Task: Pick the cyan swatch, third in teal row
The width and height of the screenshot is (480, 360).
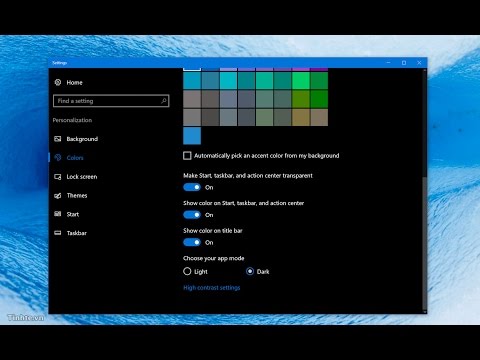Action: coord(228,80)
